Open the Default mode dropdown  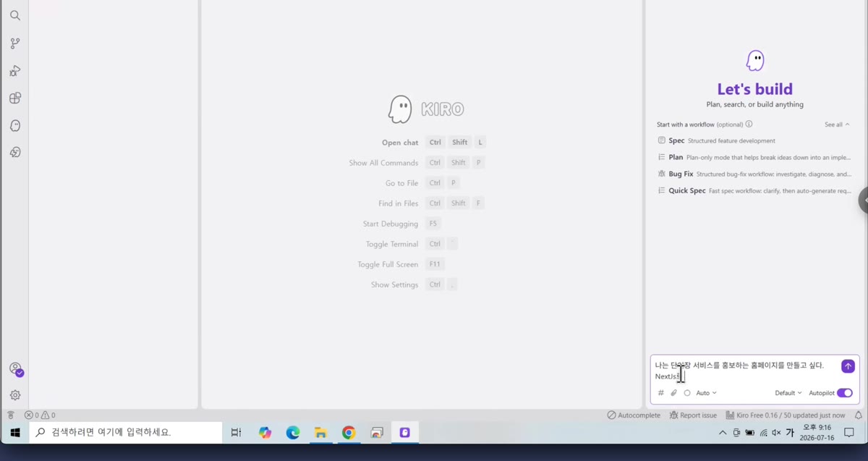click(788, 393)
